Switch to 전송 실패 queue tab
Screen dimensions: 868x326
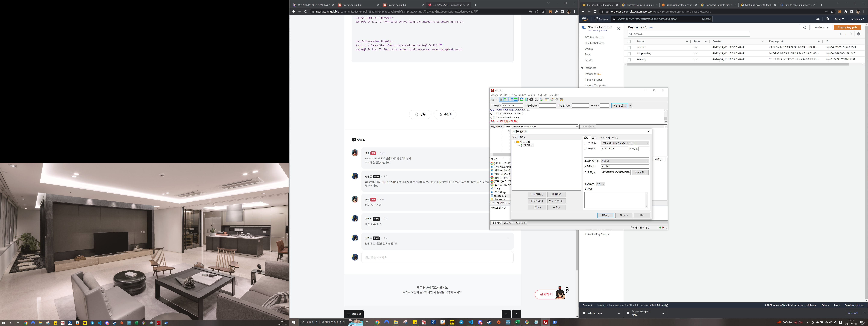click(x=508, y=223)
